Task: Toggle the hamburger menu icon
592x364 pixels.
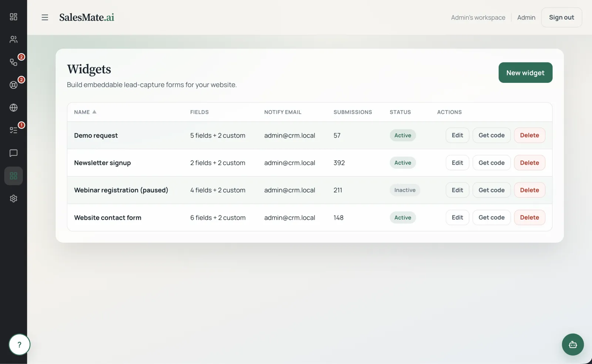Action: [x=45, y=17]
